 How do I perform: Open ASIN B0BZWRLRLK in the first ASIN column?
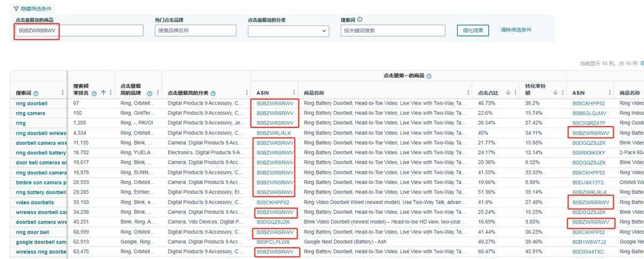pyautogui.click(x=274, y=133)
